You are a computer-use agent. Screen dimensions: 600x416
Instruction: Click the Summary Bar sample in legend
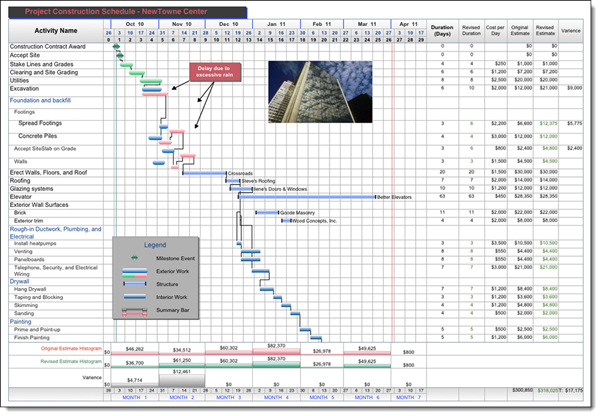(134, 313)
